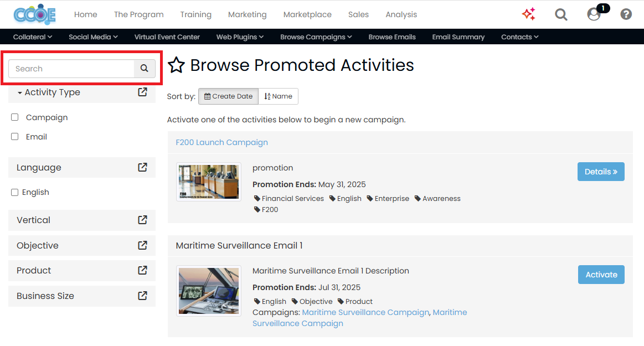
Task: Open the Browse Emails menu item
Action: tap(392, 37)
